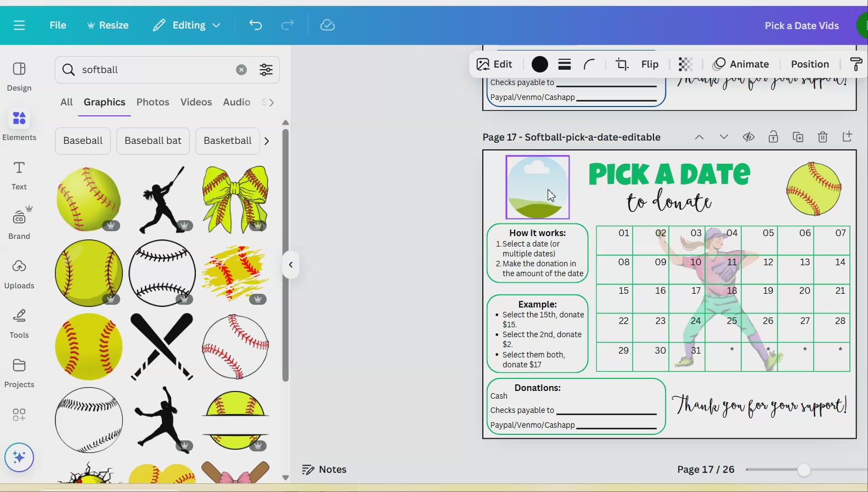The height and width of the screenshot is (492, 868).
Task: Click the Animate button
Action: (x=741, y=64)
